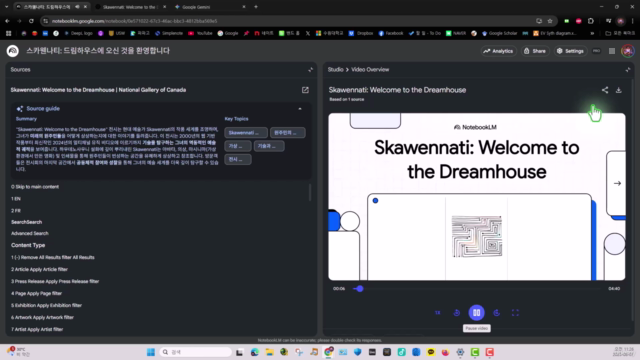The width and height of the screenshot is (640, 360).
Task: Open the apps shortcut in bookmarks bar
Action: (x=8, y=33)
